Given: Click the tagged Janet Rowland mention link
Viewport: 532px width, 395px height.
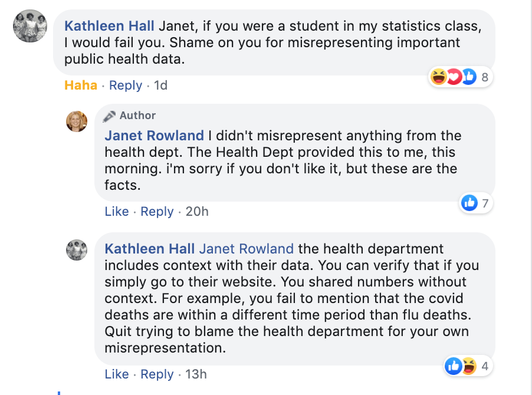Looking at the screenshot, I should click(x=247, y=249).
